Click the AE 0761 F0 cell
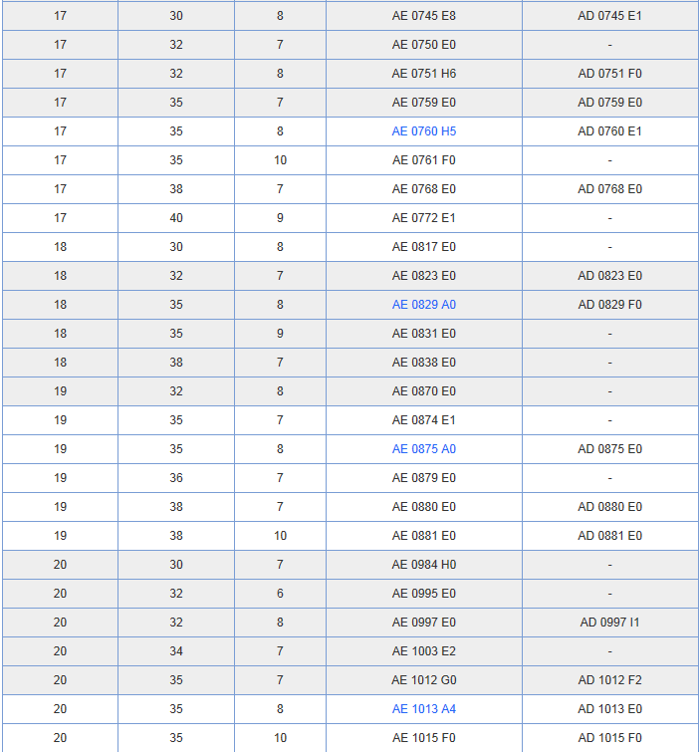The height and width of the screenshot is (752, 700). (423, 160)
